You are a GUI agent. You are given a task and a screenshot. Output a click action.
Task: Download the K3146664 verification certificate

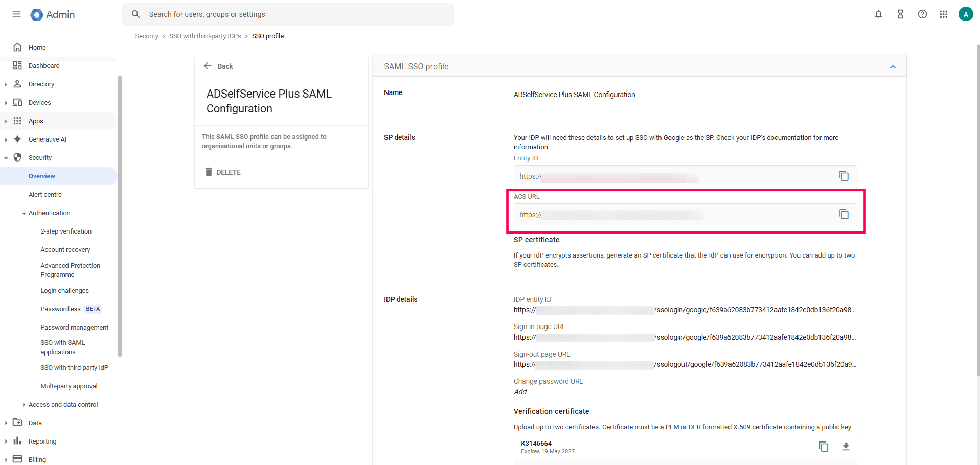[846, 447]
